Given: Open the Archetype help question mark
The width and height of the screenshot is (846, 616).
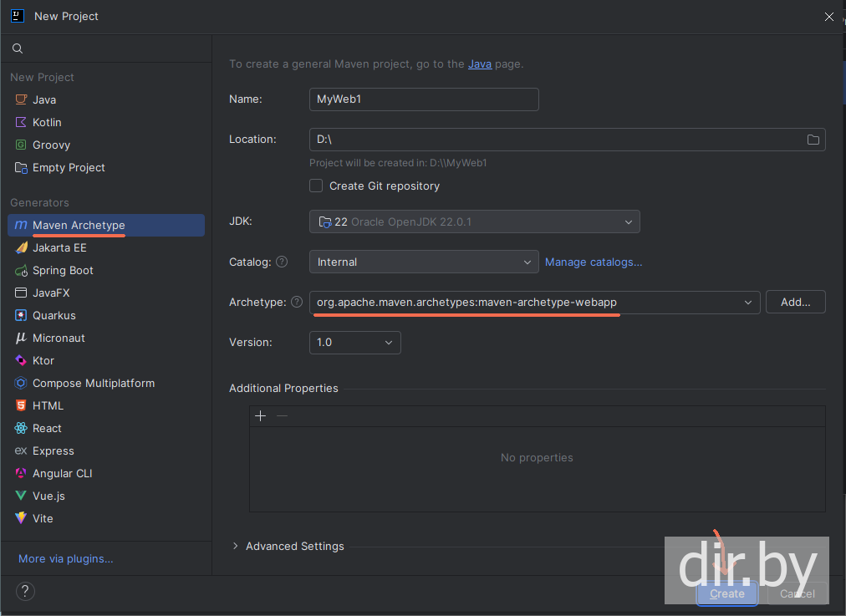Looking at the screenshot, I should click(x=297, y=302).
